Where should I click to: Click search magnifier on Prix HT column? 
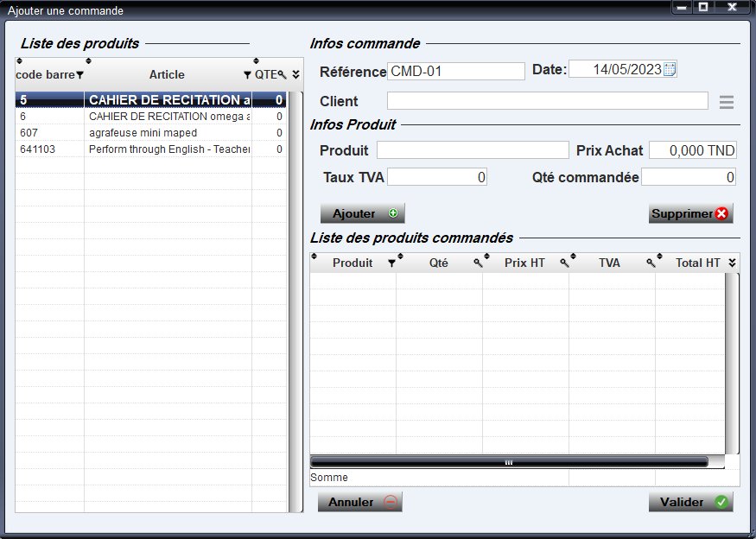tap(563, 263)
